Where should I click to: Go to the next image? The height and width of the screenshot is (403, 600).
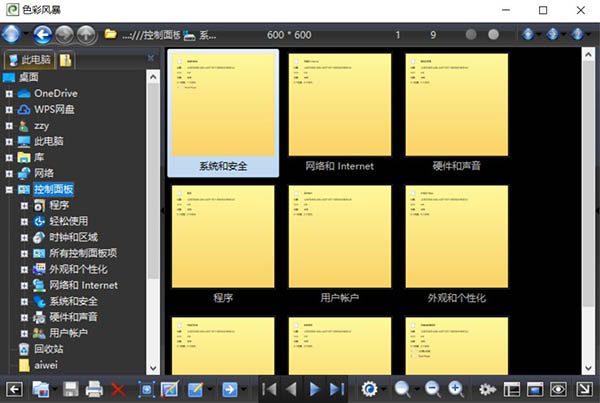tap(315, 389)
